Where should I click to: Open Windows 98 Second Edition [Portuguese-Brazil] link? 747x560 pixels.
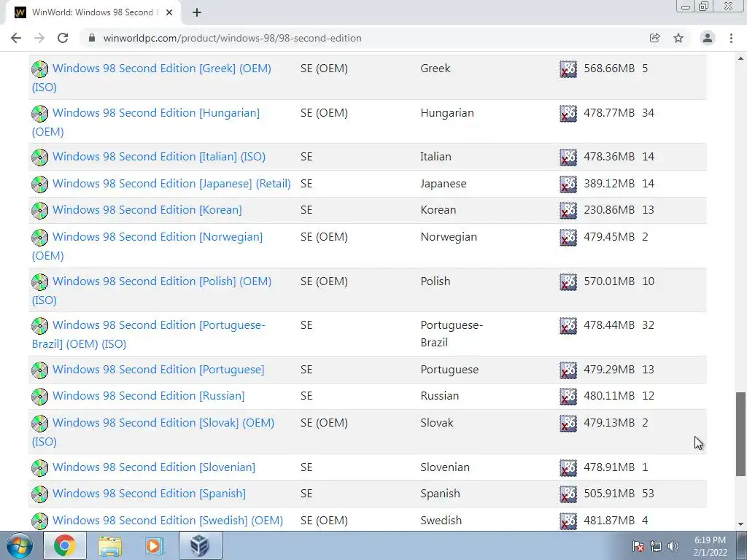158,325
